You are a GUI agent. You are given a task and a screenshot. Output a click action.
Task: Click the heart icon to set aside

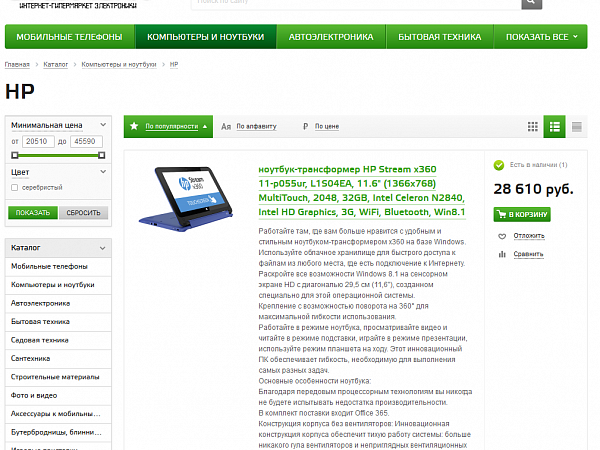[x=502, y=236]
